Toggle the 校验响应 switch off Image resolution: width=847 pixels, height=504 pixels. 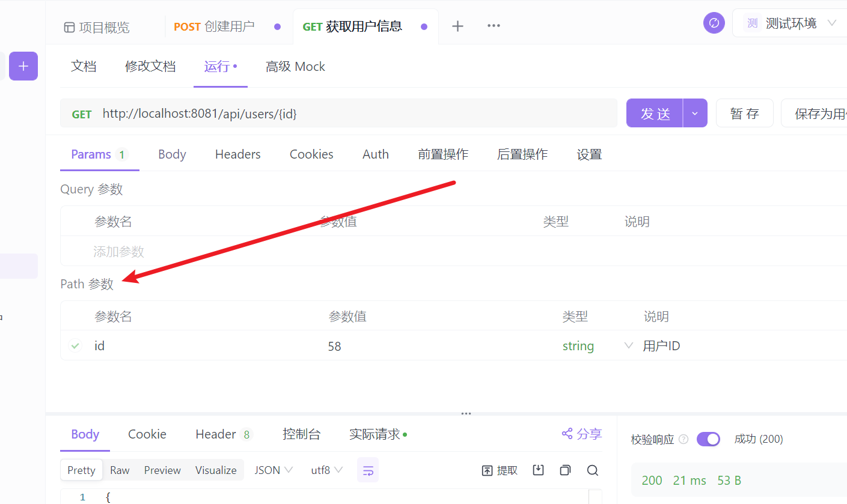(708, 439)
